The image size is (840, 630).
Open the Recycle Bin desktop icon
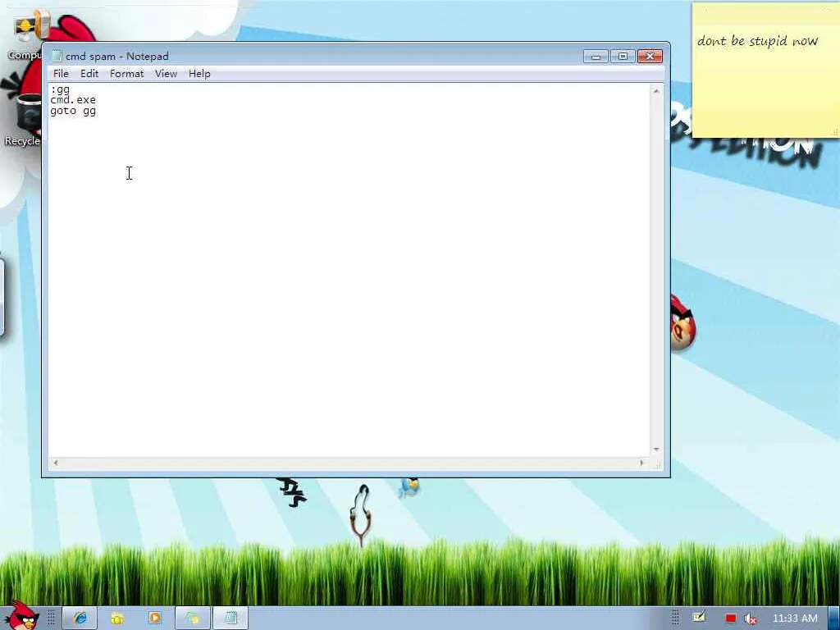click(x=24, y=120)
